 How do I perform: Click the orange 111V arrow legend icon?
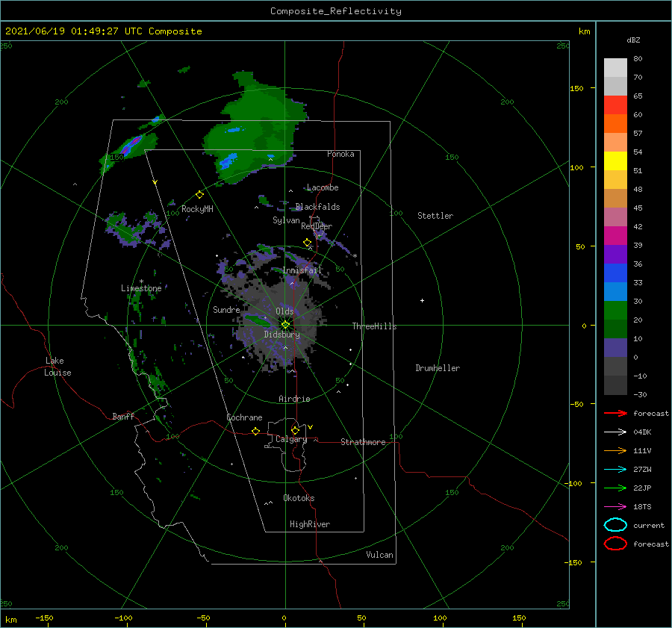coord(615,450)
